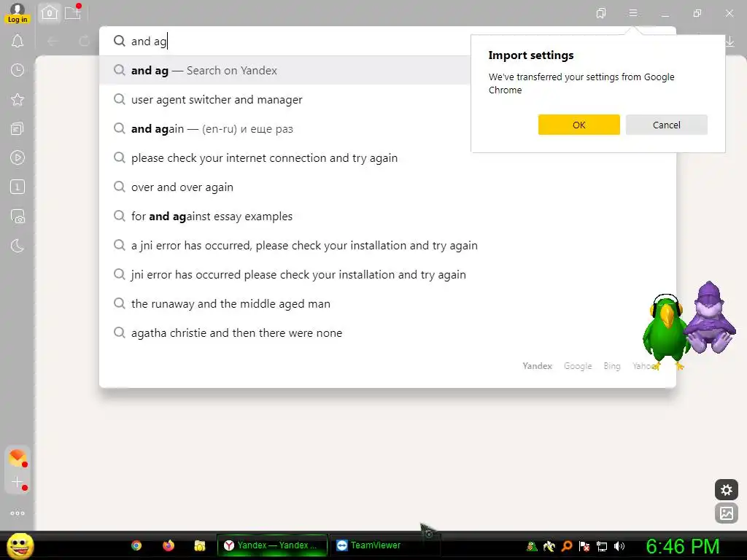
Task: Click Cancel in Import settings dialog
Action: tap(667, 125)
